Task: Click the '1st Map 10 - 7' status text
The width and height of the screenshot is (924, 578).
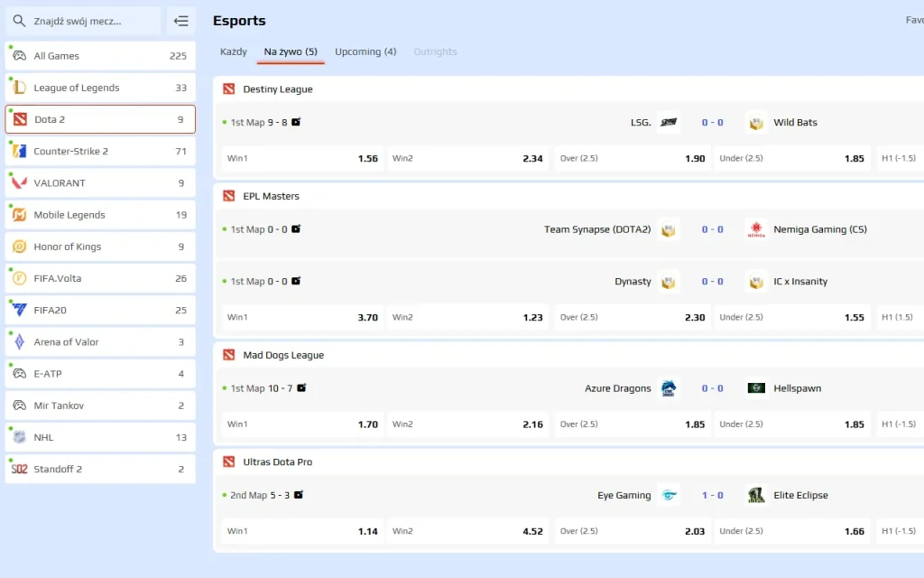Action: [x=262, y=388]
